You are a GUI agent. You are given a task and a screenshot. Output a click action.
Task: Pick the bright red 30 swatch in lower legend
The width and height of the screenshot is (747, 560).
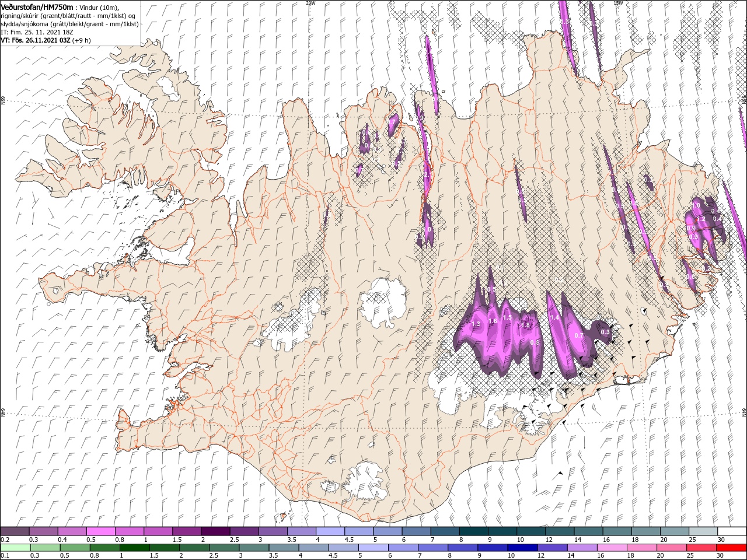pos(731,547)
